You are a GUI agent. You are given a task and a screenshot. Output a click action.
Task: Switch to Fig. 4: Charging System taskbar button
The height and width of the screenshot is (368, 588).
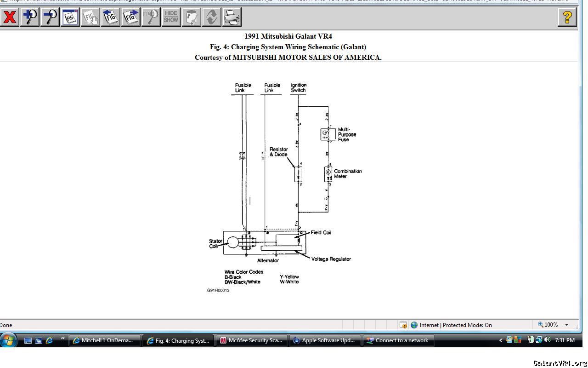click(x=178, y=340)
